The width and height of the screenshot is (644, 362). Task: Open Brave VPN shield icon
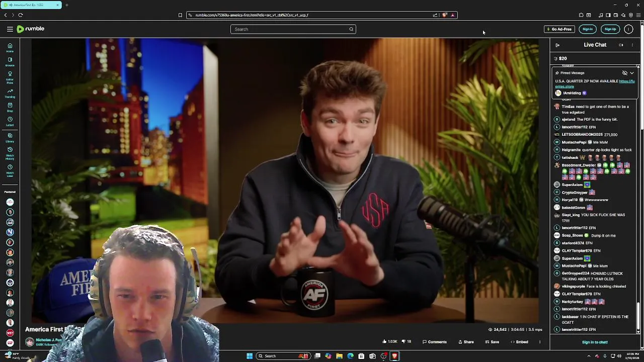click(631, 15)
